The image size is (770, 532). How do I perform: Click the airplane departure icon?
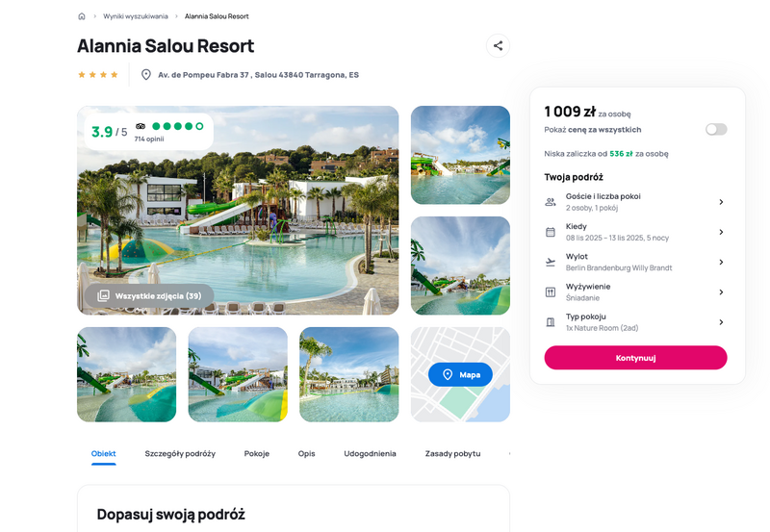551,262
